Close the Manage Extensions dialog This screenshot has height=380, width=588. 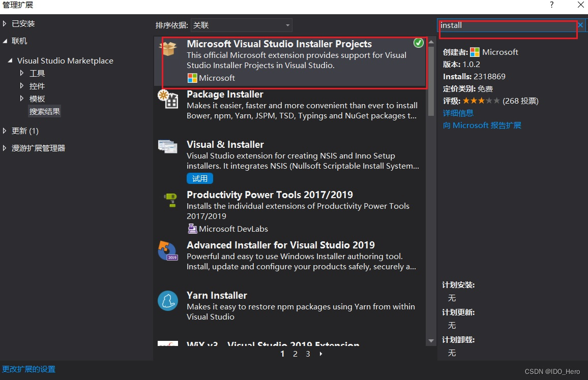[580, 5]
